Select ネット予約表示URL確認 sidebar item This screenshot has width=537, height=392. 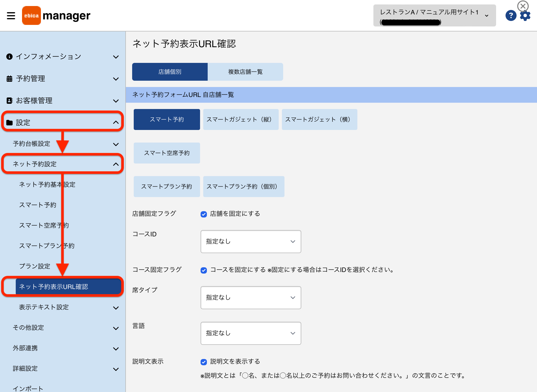pyautogui.click(x=68, y=287)
